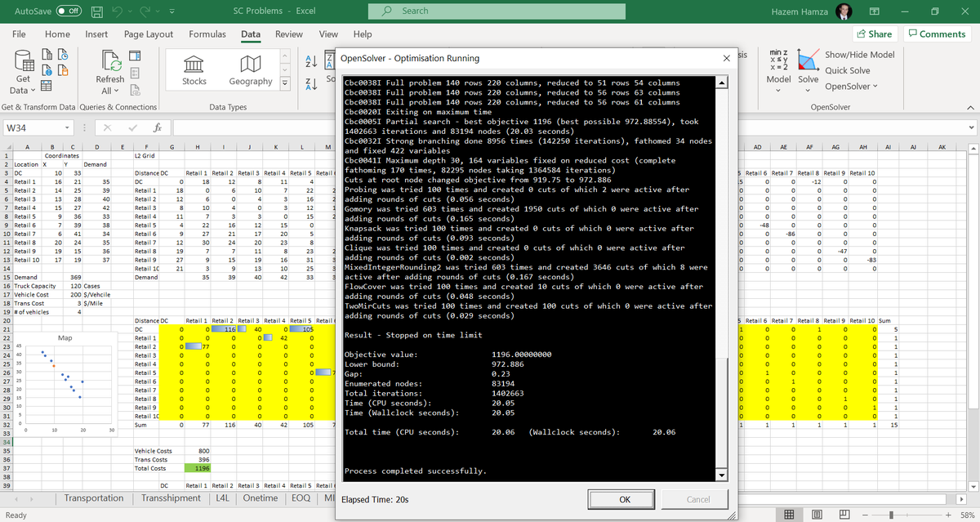Save the workbook via the floppy disk icon
980x522 pixels.
point(97,11)
